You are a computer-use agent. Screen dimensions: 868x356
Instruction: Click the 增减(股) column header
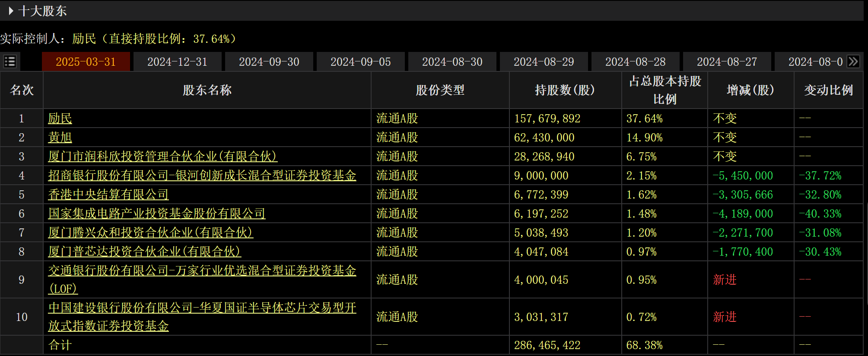[x=751, y=90]
